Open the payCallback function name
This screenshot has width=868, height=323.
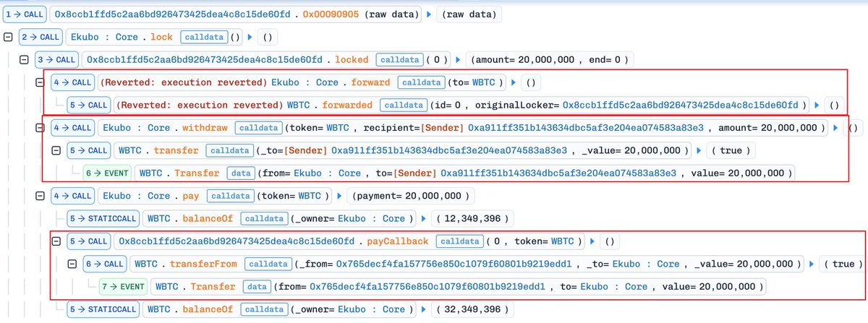(x=399, y=241)
